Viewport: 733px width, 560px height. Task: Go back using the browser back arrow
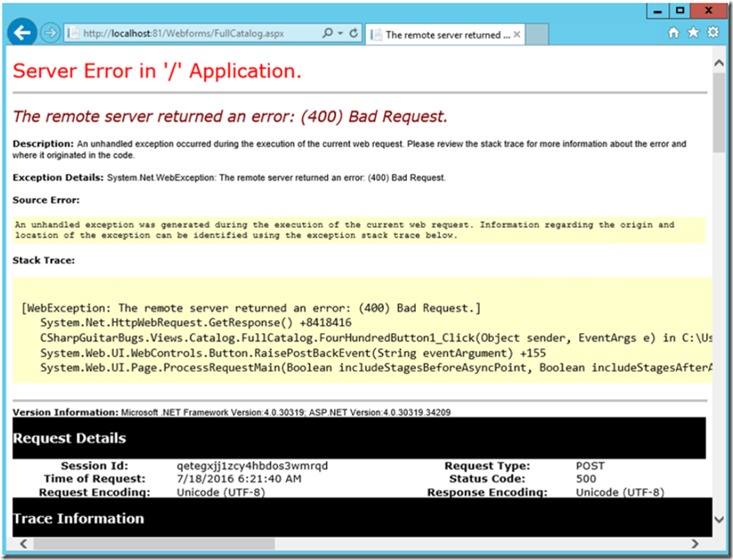tap(21, 33)
